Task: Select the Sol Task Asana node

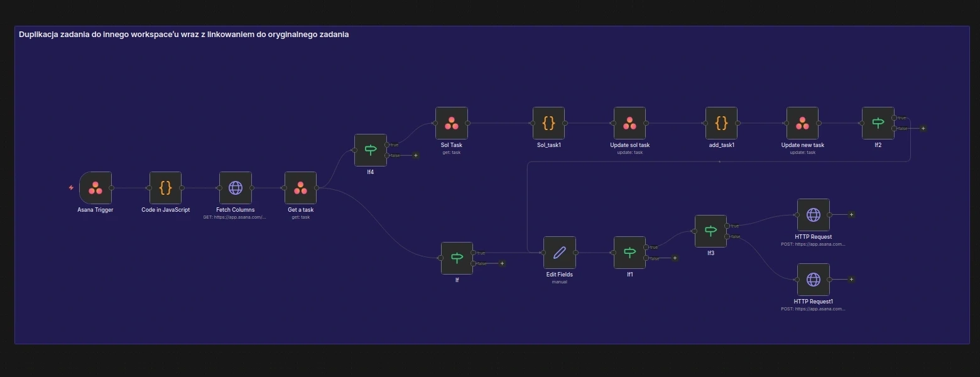Action: 452,123
